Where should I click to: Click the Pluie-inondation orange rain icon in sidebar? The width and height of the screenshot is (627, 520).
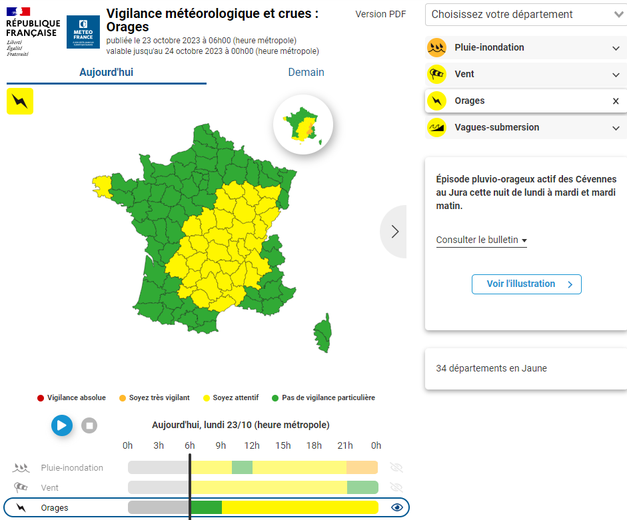coord(437,48)
